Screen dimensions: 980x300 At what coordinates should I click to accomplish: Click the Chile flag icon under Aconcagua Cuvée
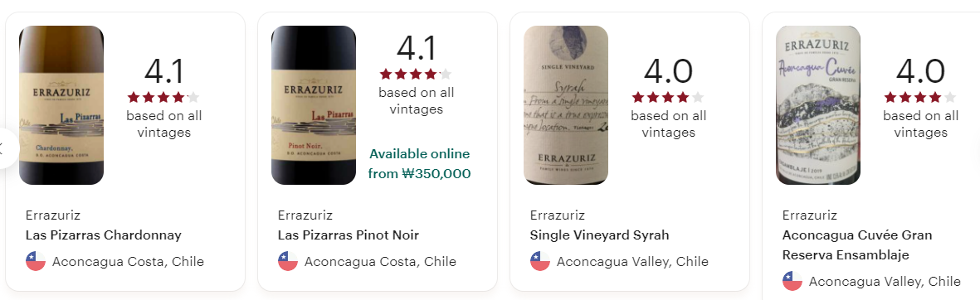[x=792, y=281]
